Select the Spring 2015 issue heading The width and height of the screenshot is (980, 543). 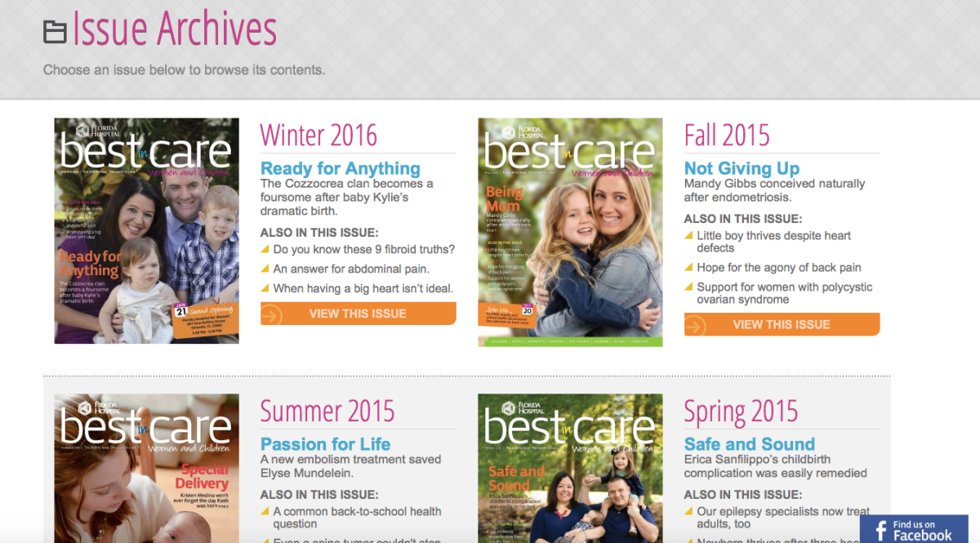741,411
